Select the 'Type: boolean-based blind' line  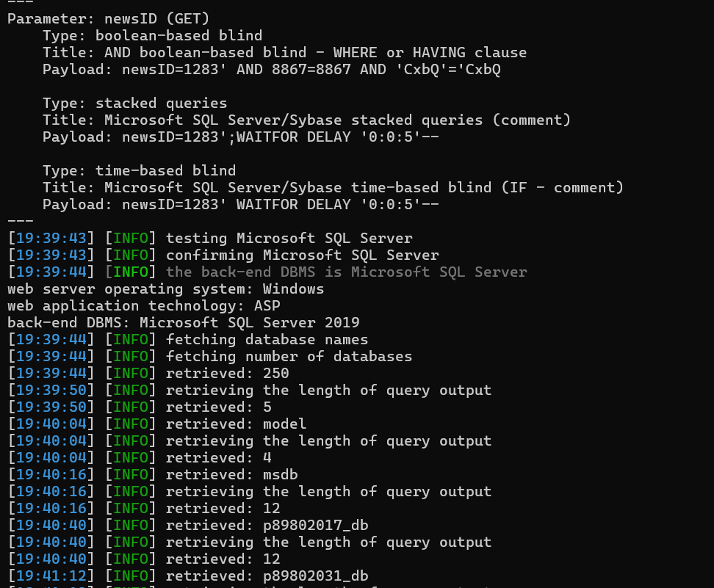153,35
